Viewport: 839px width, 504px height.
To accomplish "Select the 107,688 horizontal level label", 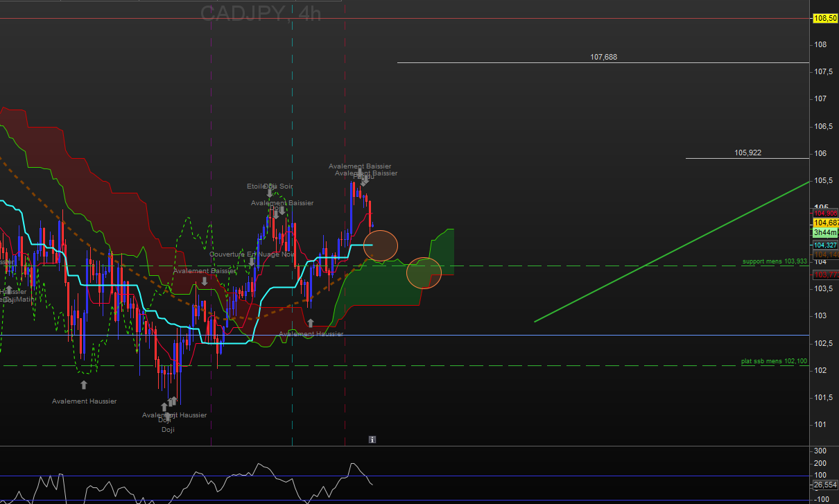I will pyautogui.click(x=603, y=58).
